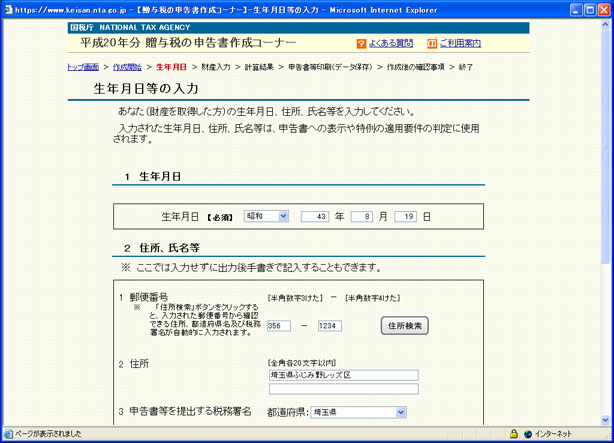Viewport: 614px width, 443px height.
Task: Click the '3 申告書等を提出する税務署名' label
Action: pos(185,411)
